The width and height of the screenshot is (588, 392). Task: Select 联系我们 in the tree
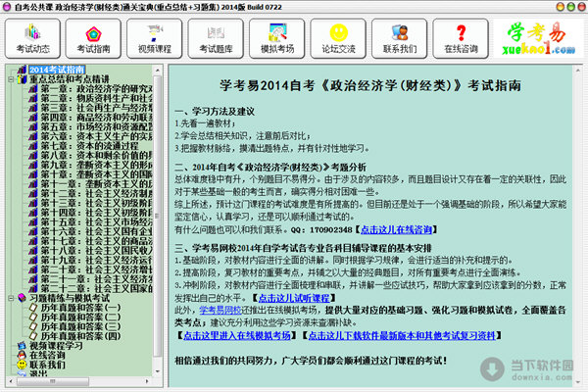click(47, 365)
